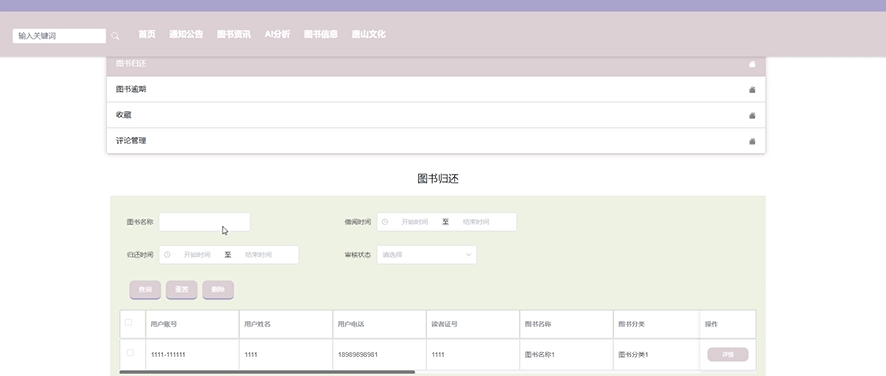
Task: Open the 通知公告 nav item
Action: [x=186, y=34]
